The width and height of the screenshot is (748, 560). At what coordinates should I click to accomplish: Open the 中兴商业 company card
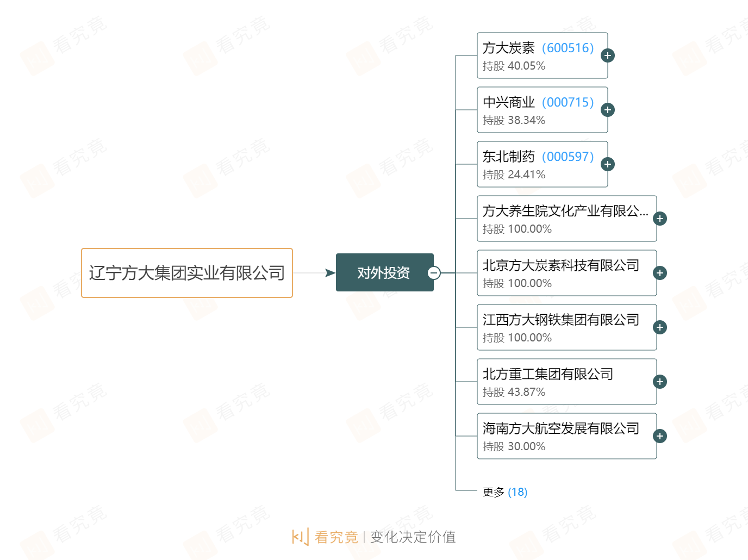(543, 110)
